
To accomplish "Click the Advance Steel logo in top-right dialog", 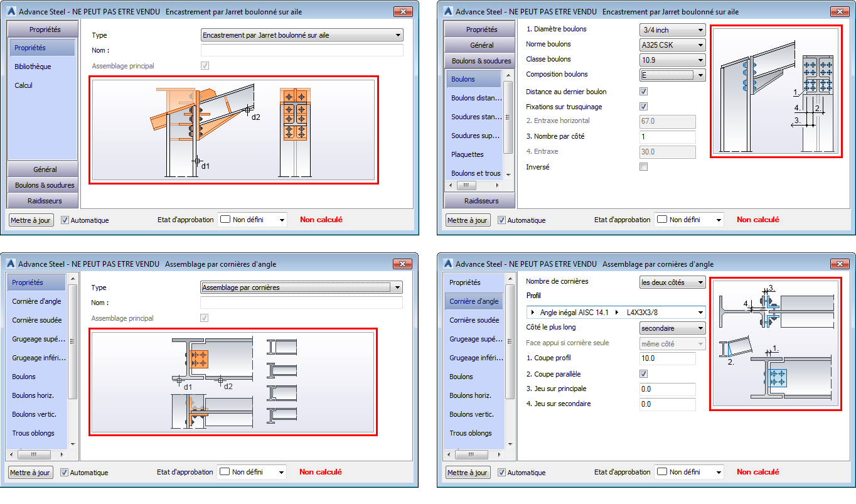I will point(447,12).
